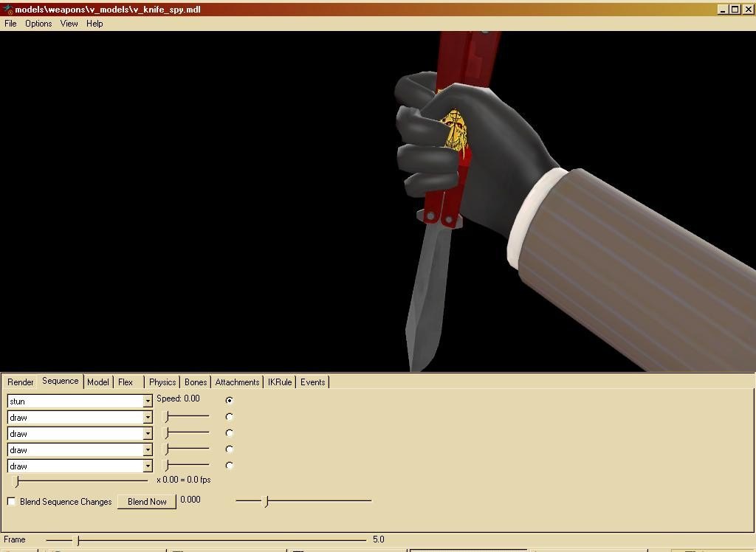
Task: Open the Attachments tab
Action: tap(237, 382)
